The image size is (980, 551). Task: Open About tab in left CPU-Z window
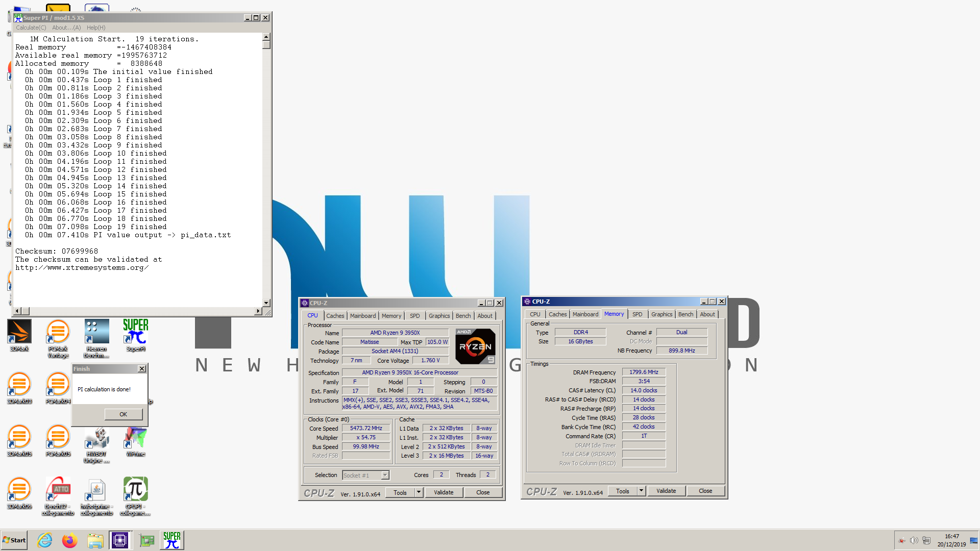click(485, 316)
